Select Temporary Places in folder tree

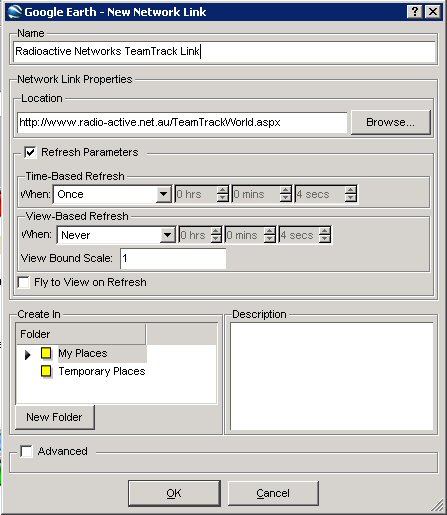[x=102, y=371]
